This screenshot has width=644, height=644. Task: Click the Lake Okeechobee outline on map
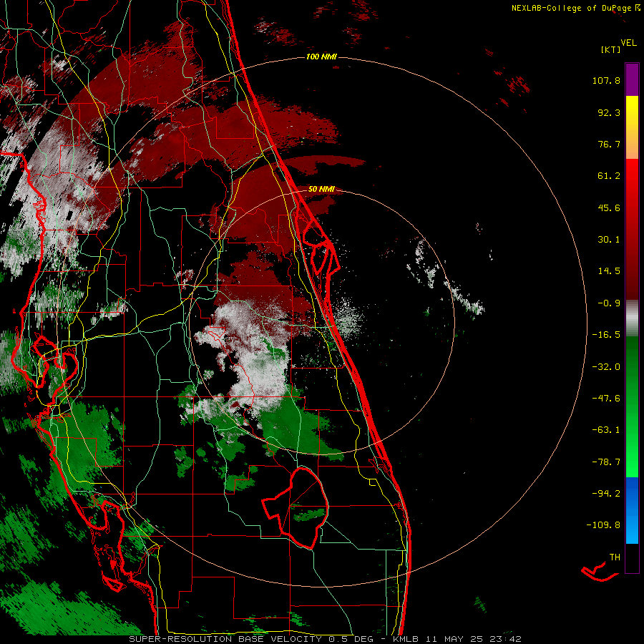tap(296, 508)
